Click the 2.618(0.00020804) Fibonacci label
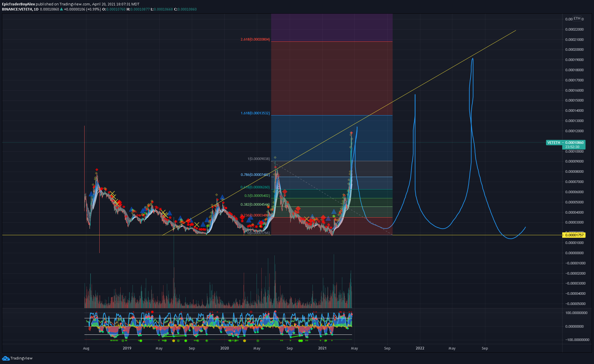The width and height of the screenshot is (594, 364). pyautogui.click(x=255, y=39)
